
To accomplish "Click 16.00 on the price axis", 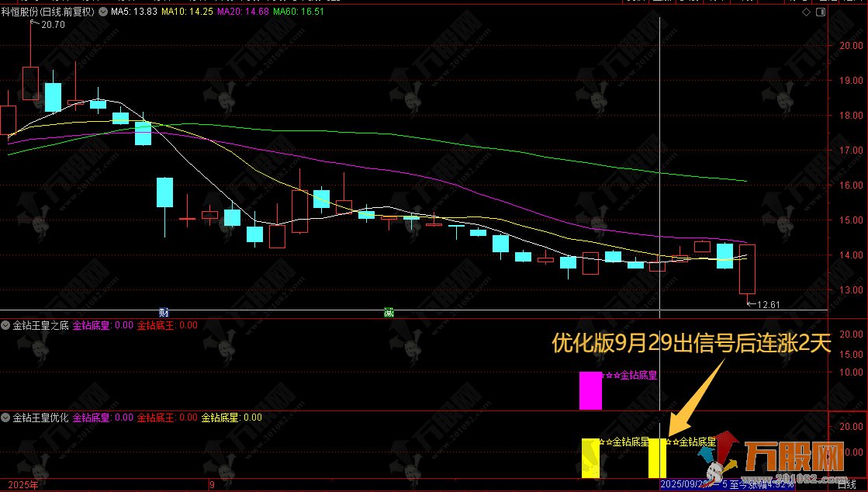I will coord(851,185).
